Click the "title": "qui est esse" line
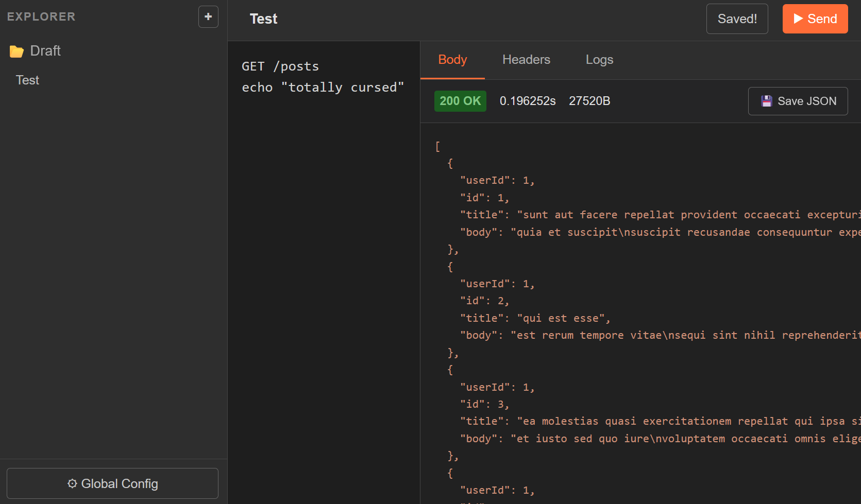 point(535,318)
